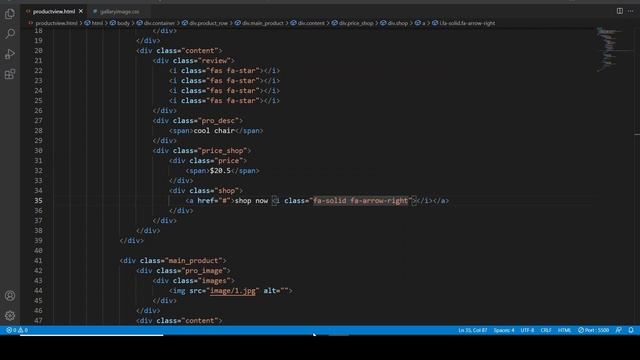Click Ln 35, Col 87 go to line
The height and width of the screenshot is (360, 640).
tap(473, 330)
